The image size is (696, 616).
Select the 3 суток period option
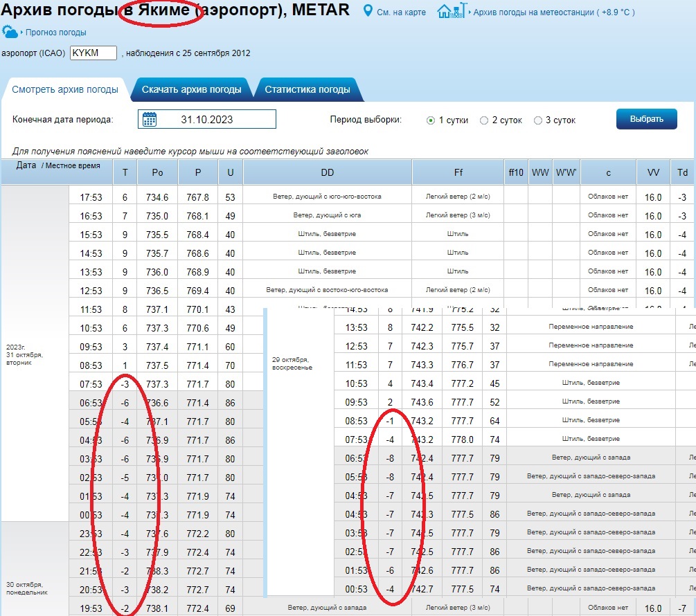538,120
